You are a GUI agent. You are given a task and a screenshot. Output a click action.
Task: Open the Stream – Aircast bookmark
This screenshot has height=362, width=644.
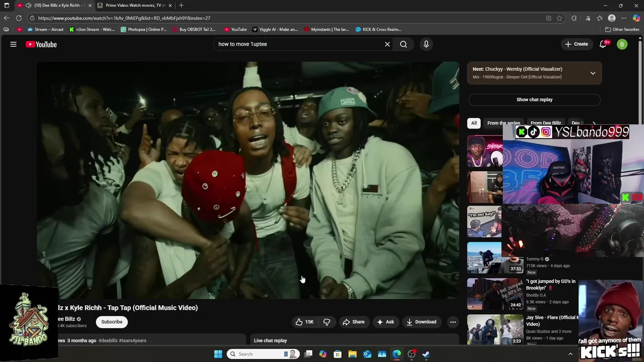(45, 30)
